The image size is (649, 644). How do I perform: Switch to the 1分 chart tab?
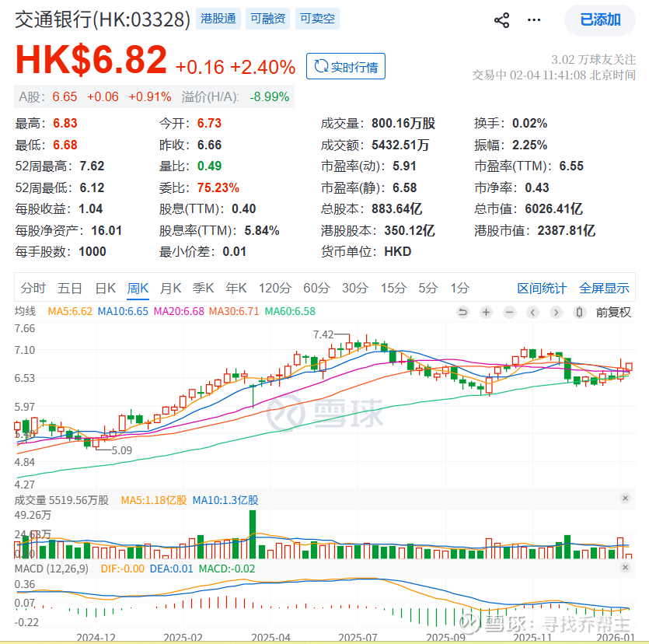click(460, 288)
